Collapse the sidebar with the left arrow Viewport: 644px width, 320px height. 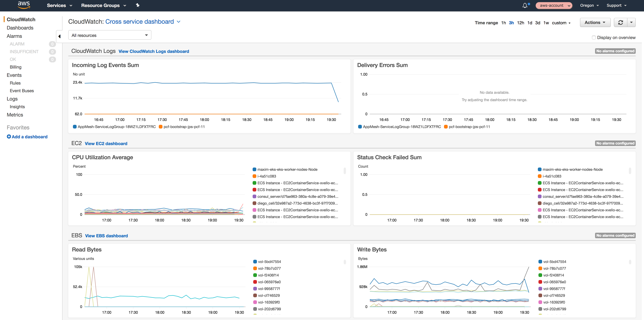(60, 36)
